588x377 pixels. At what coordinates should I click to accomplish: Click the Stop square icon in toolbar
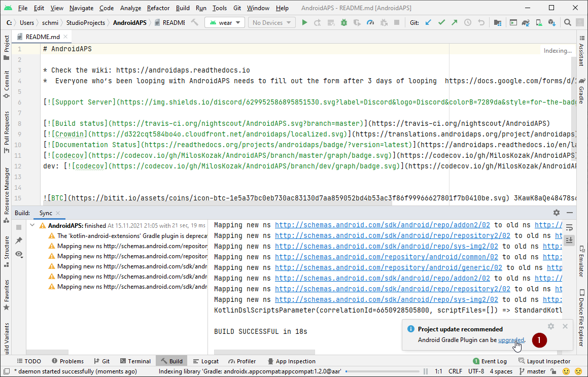click(x=396, y=22)
